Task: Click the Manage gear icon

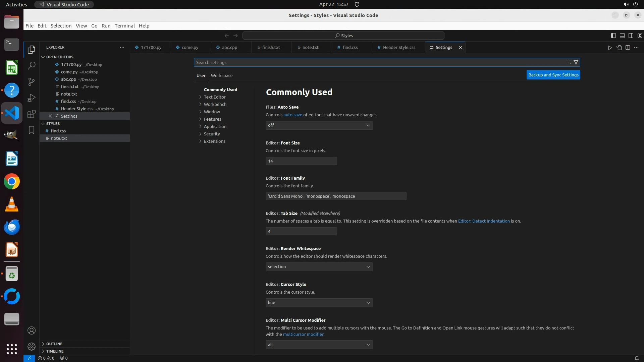Action: coord(32,346)
